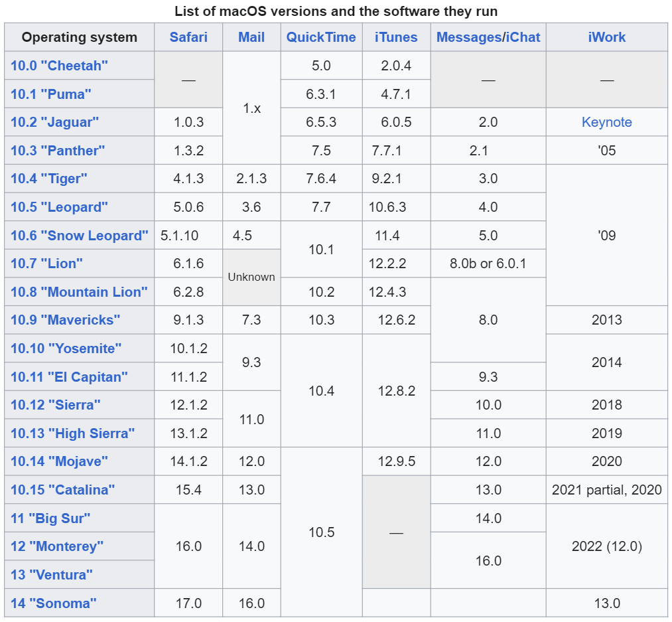Open the 10.9 "Mavericks" link
Screen dimensions: 672x622
click(65, 320)
